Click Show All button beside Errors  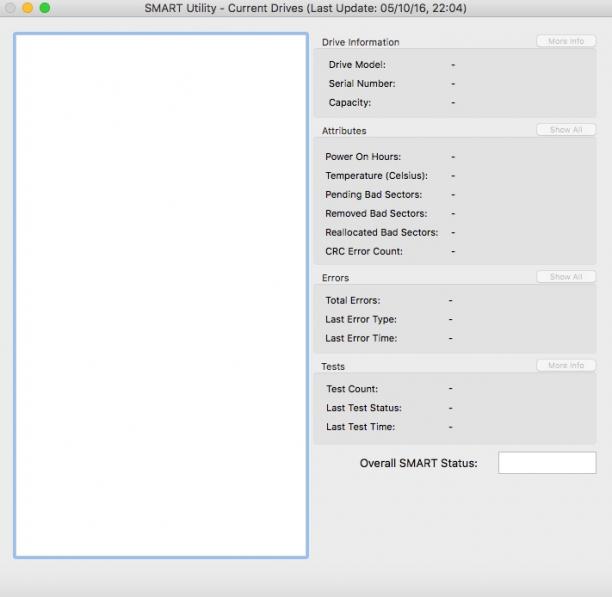(x=566, y=277)
